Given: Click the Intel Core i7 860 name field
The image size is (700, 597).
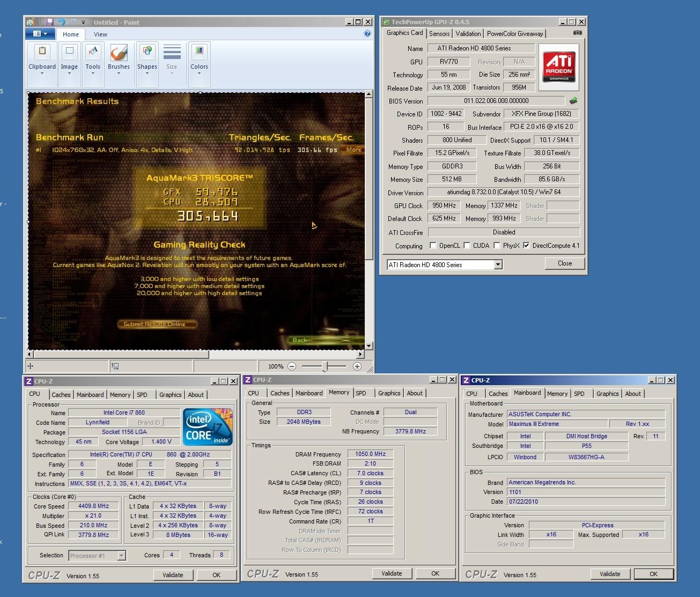Looking at the screenshot, I should tap(124, 412).
